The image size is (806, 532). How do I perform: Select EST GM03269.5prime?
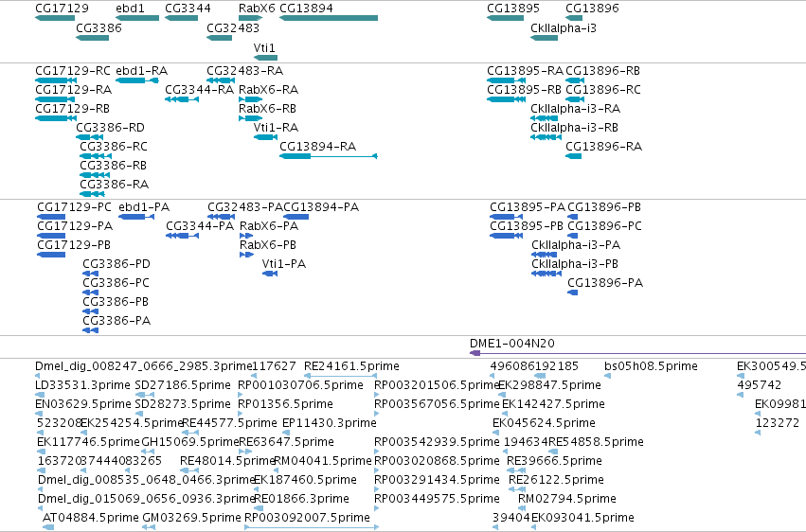[x=191, y=518]
